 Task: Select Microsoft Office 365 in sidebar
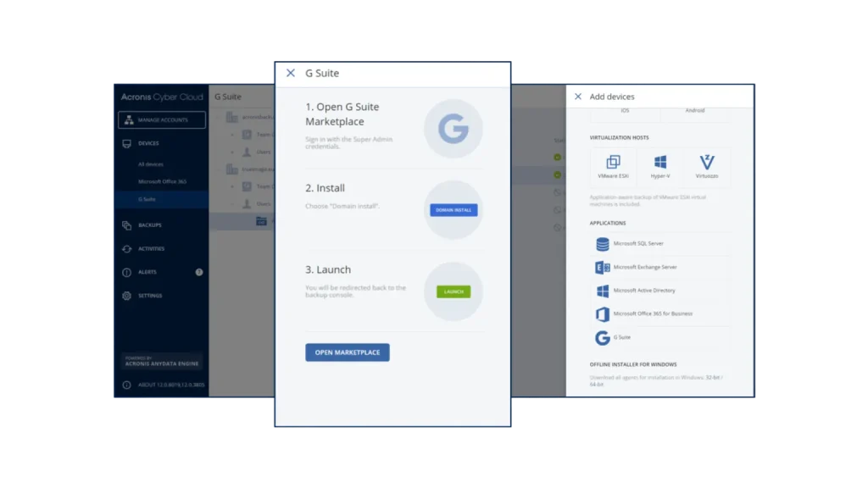[162, 181]
